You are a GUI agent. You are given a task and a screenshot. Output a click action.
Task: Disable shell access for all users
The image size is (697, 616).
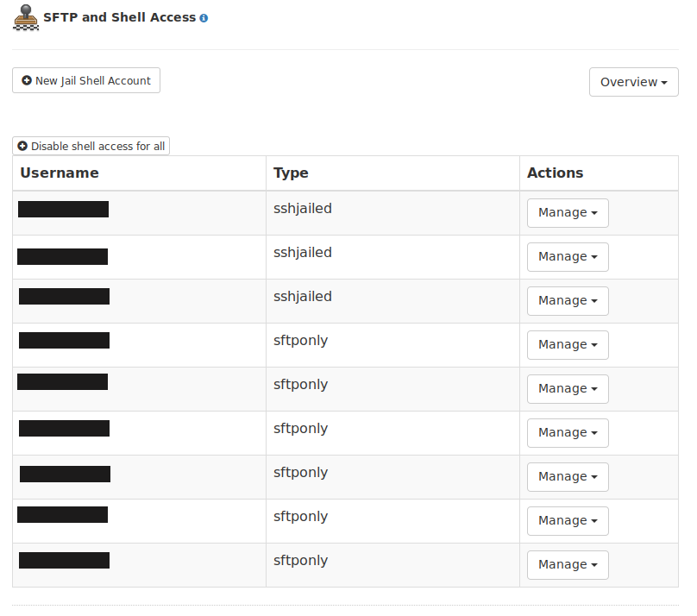(x=91, y=146)
